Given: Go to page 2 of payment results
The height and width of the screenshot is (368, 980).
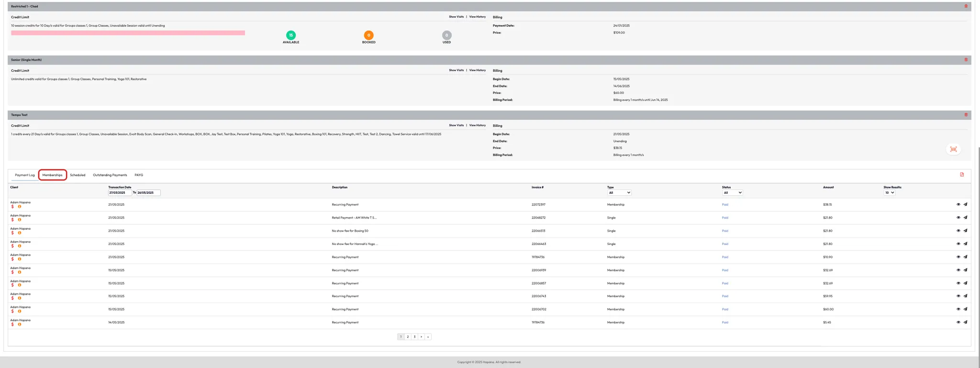Looking at the screenshot, I should pos(408,337).
